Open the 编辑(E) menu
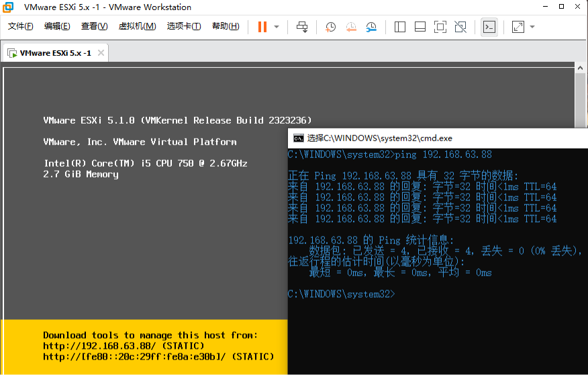The width and height of the screenshot is (588, 375). pos(57,26)
